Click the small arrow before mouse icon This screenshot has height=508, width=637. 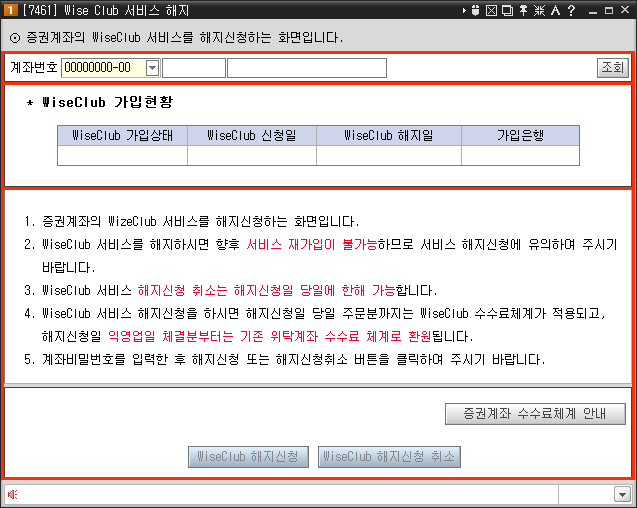click(x=464, y=11)
